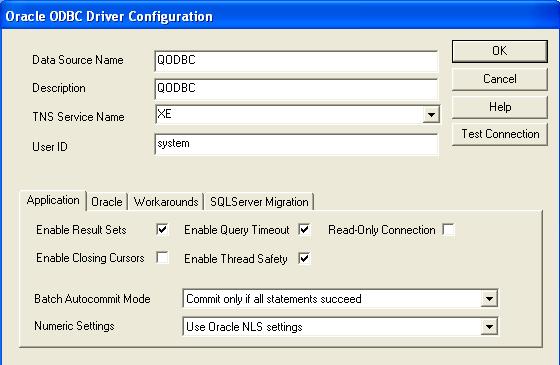Screen dimensions: 560x365
Task: Open Numeric Settings dropdown arrow
Action: (489, 326)
